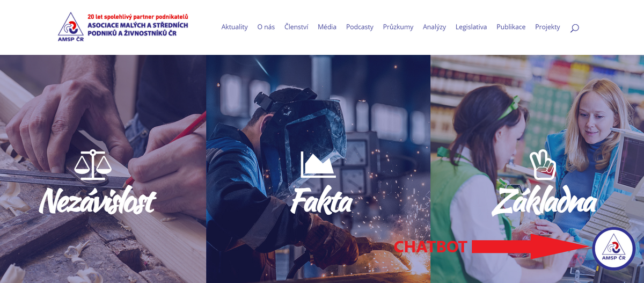Select Projekty in the navigation bar
This screenshot has width=644, height=283.
(x=547, y=27)
